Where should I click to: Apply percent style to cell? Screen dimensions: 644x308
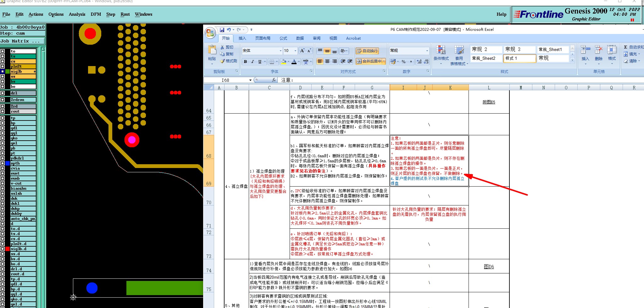tap(404, 62)
